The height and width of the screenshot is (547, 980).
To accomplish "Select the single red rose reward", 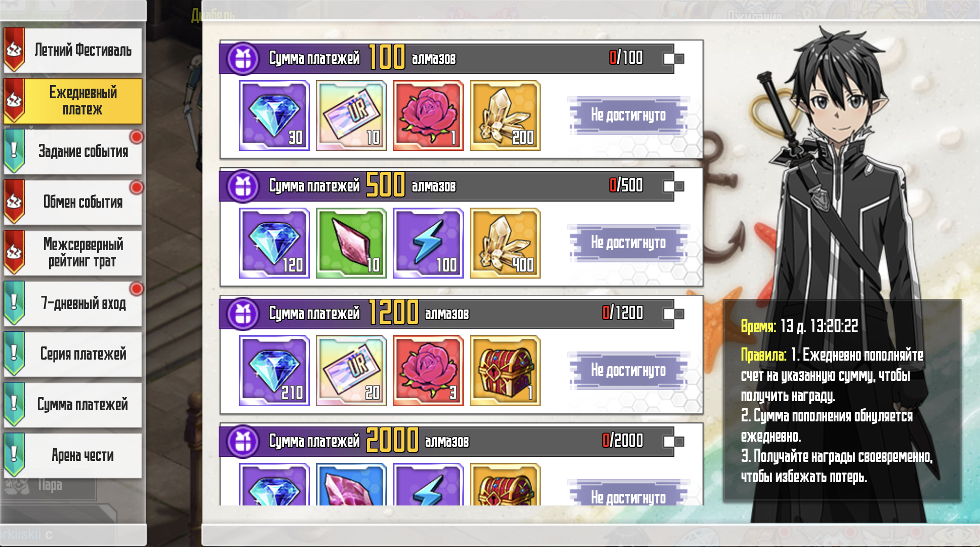I will (428, 115).
